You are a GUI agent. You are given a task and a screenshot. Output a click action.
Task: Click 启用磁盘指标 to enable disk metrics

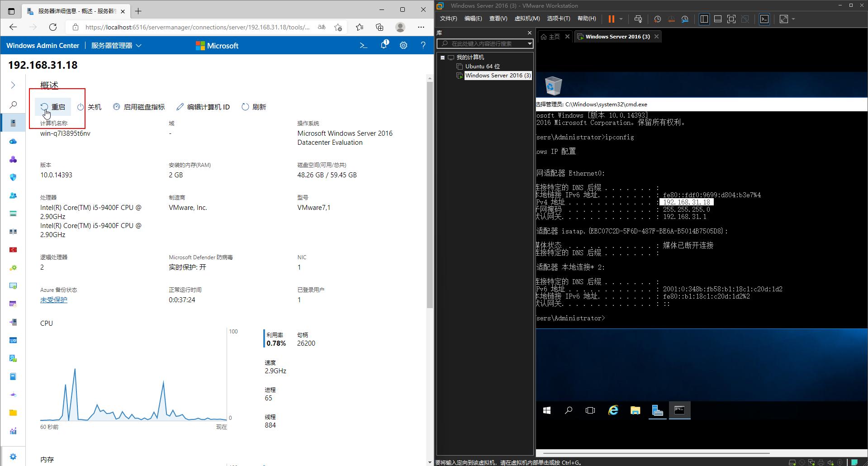(x=139, y=107)
